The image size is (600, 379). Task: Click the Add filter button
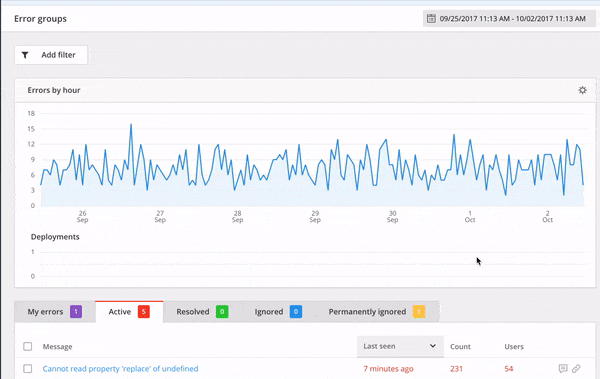click(51, 55)
